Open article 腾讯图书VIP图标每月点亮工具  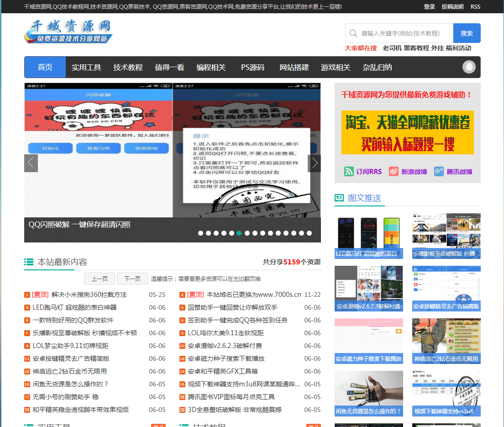pos(231,397)
